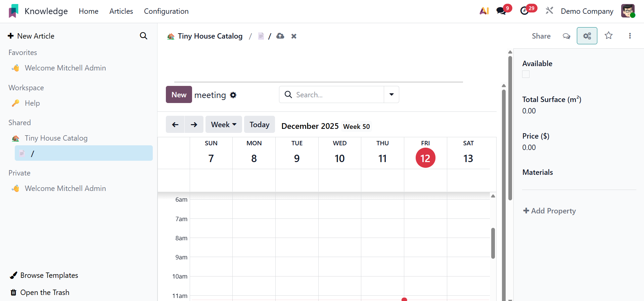The width and height of the screenshot is (644, 301).
Task: Expand the search filter options dropdown
Action: click(391, 95)
